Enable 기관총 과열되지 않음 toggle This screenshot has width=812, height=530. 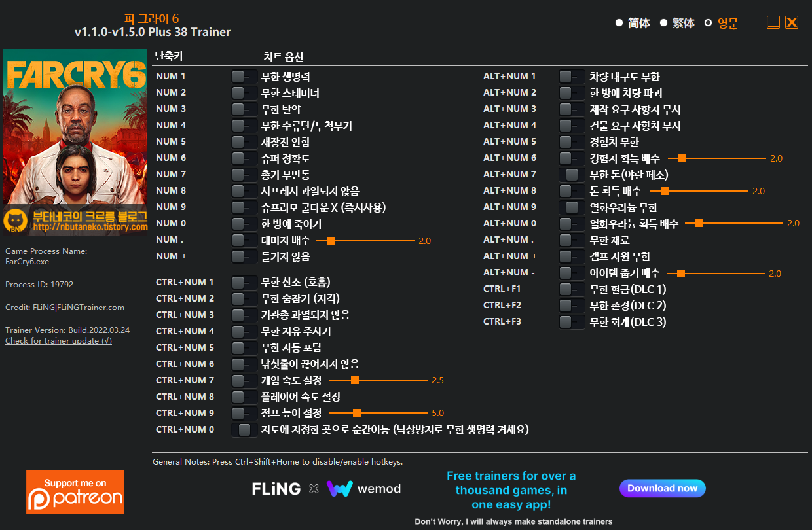coord(245,315)
